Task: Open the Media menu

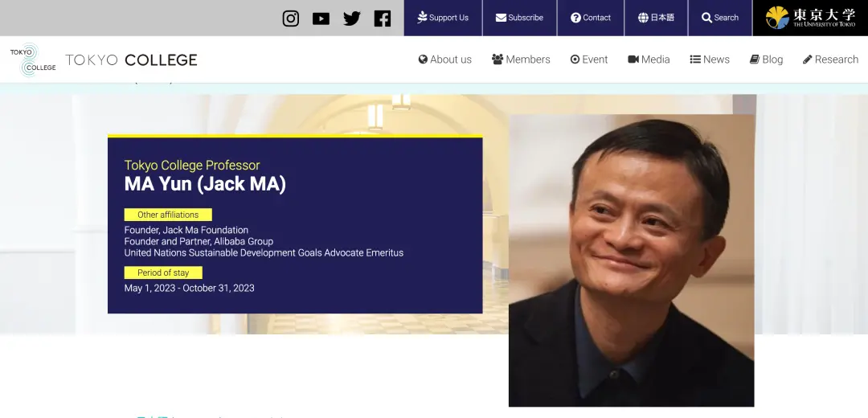Action: point(649,59)
